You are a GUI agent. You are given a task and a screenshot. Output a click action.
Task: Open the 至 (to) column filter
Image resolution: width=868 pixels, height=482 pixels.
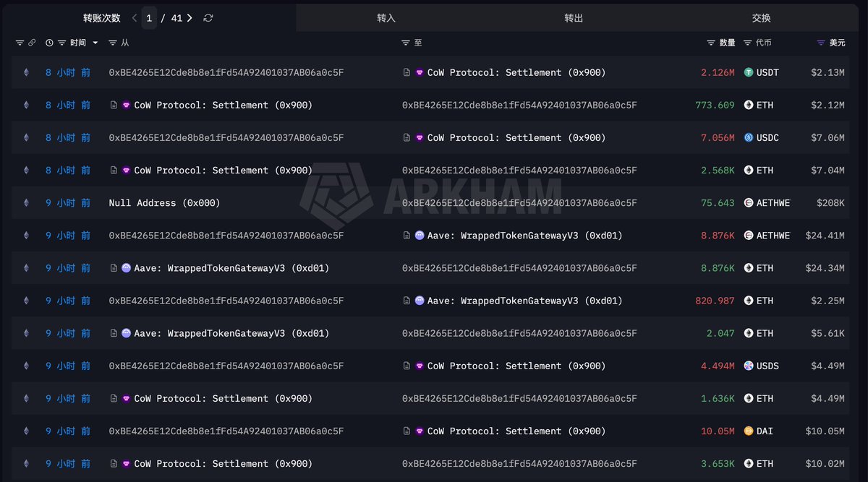point(406,43)
